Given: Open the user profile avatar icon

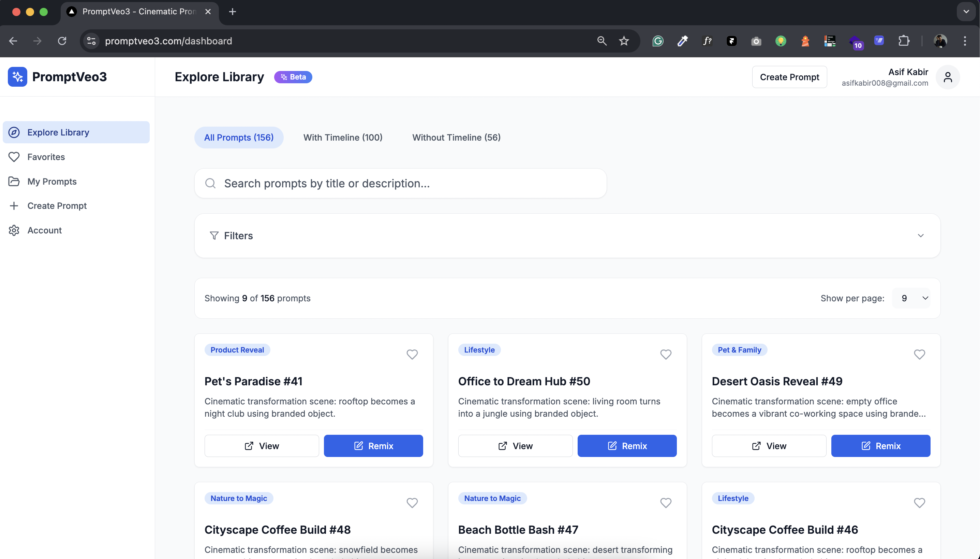Looking at the screenshot, I should 948,77.
